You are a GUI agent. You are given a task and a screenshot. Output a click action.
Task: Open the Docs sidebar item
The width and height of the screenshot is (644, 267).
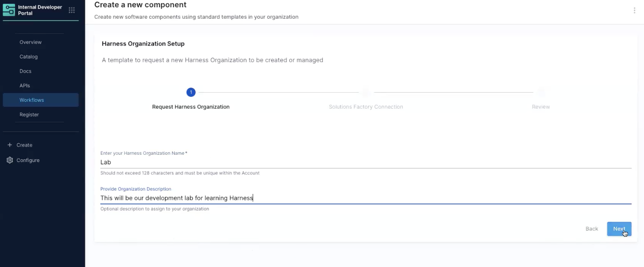(x=26, y=71)
